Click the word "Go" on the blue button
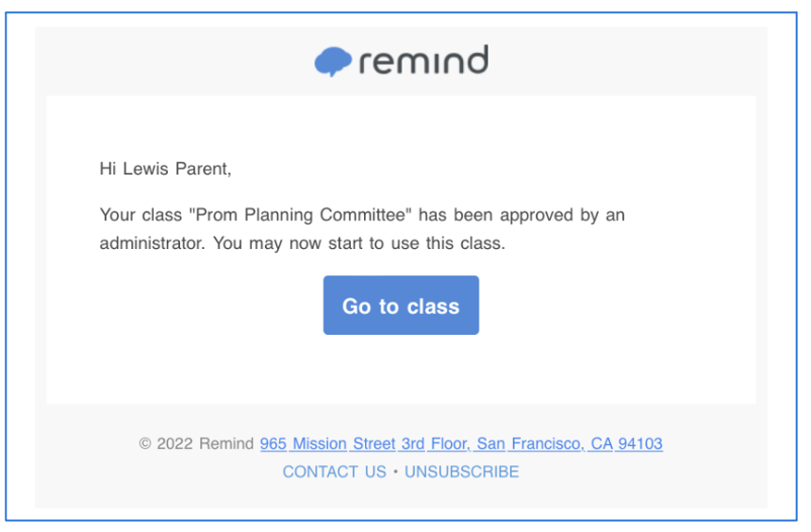Screen dimensions: 811x532 [x=356, y=307]
